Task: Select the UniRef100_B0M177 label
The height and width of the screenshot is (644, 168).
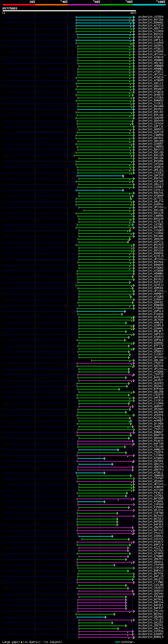Action: tap(151, 378)
